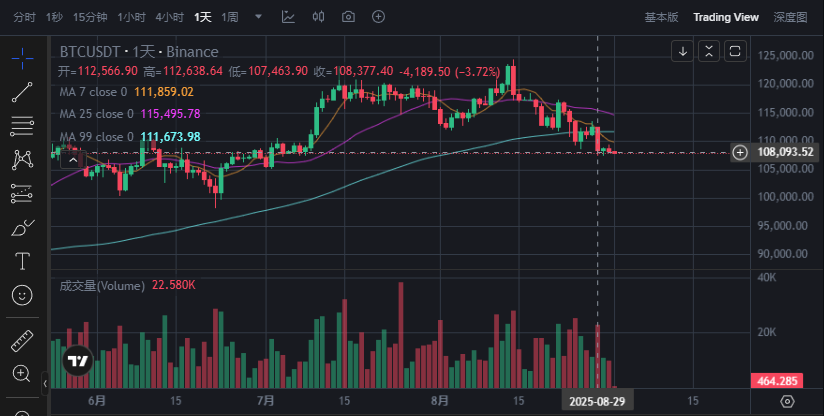This screenshot has width=824, height=416.
Task: Select the ruler measure tool
Action: [22, 340]
